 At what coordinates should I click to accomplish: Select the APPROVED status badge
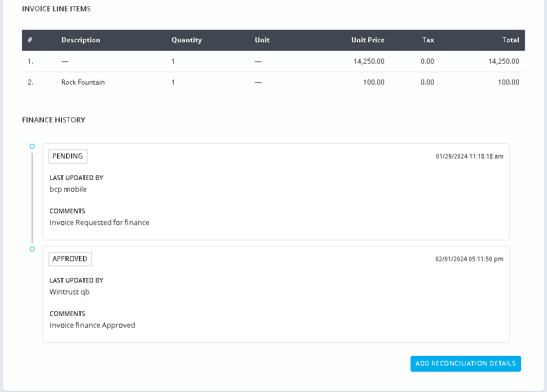coord(70,259)
